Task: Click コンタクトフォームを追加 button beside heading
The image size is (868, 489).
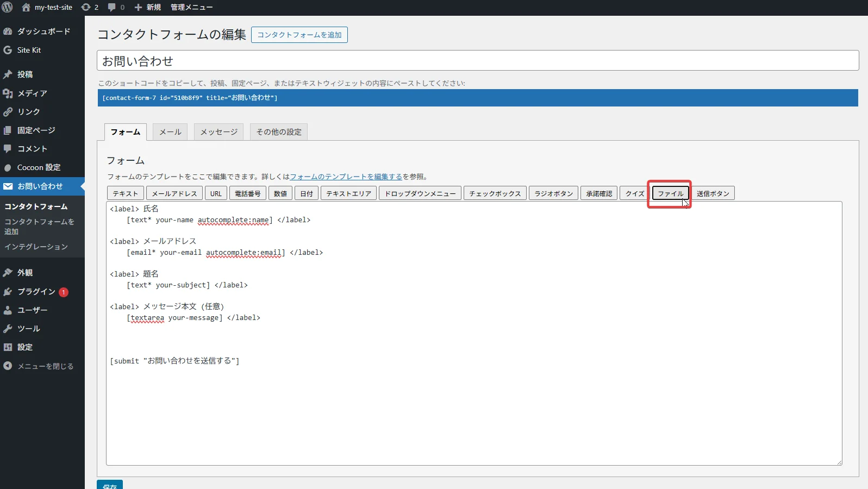Action: [299, 35]
